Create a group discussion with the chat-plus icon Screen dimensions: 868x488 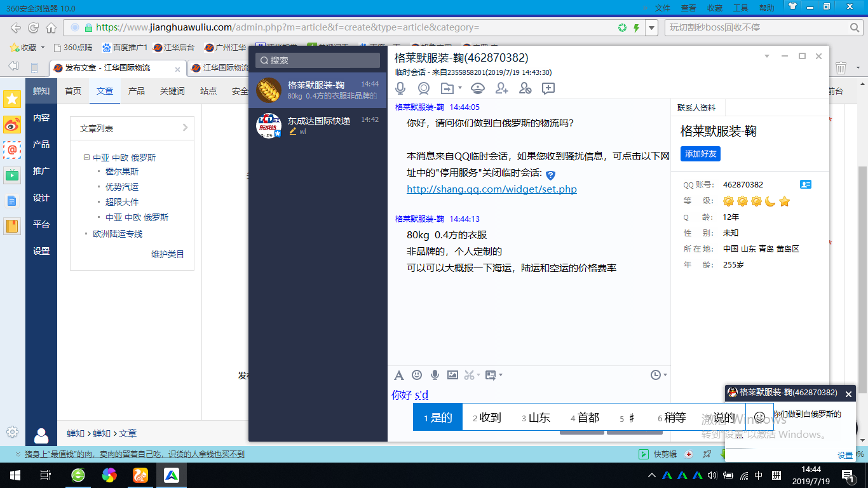(548, 88)
